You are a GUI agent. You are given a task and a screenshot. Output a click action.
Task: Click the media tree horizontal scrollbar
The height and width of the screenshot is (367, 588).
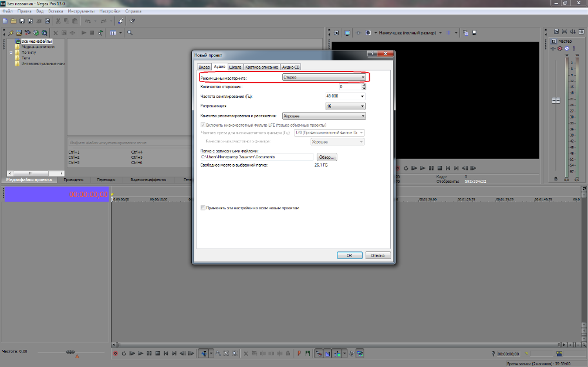pyautogui.click(x=35, y=174)
